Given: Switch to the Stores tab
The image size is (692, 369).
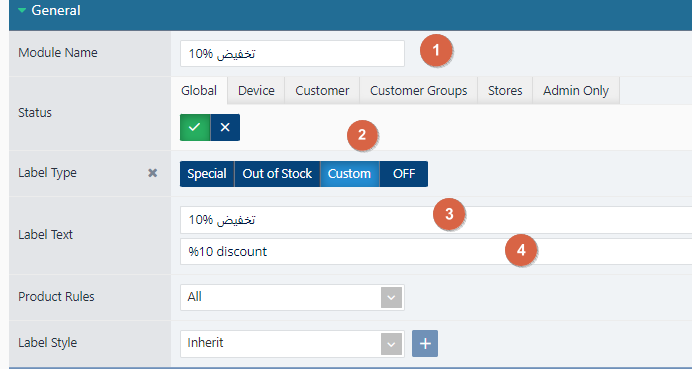Looking at the screenshot, I should (x=505, y=90).
